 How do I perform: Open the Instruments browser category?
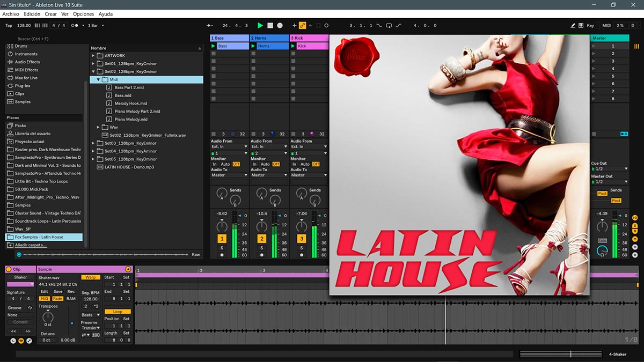[21, 54]
